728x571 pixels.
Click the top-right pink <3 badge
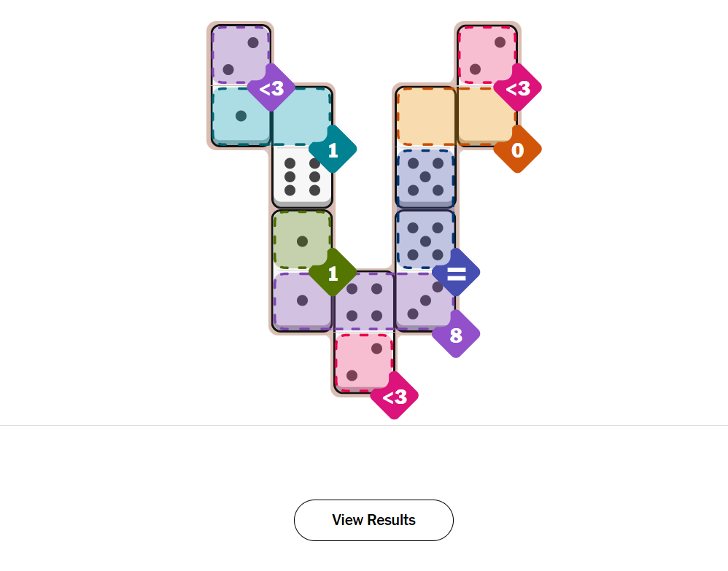(x=517, y=88)
